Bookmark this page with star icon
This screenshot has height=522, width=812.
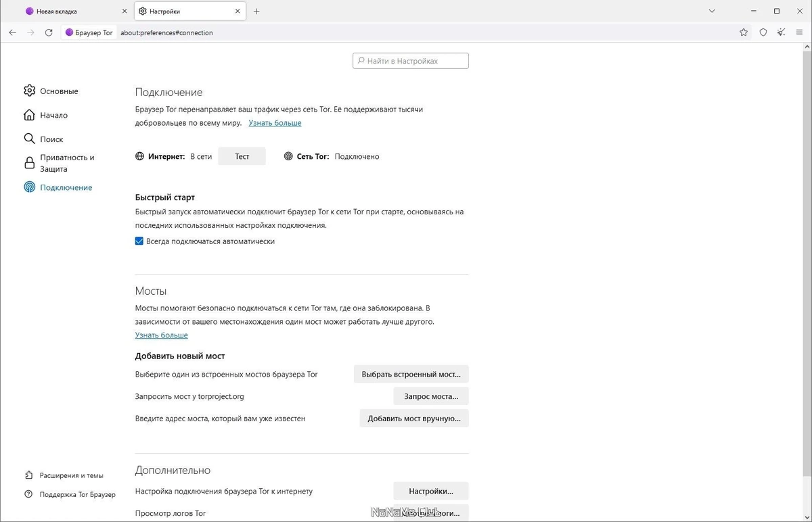tap(744, 32)
